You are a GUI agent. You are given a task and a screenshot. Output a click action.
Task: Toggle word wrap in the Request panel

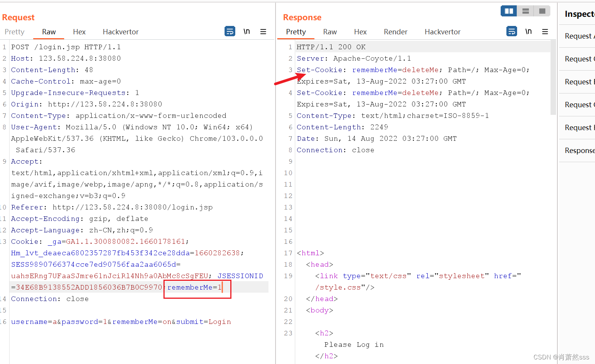pos(230,31)
